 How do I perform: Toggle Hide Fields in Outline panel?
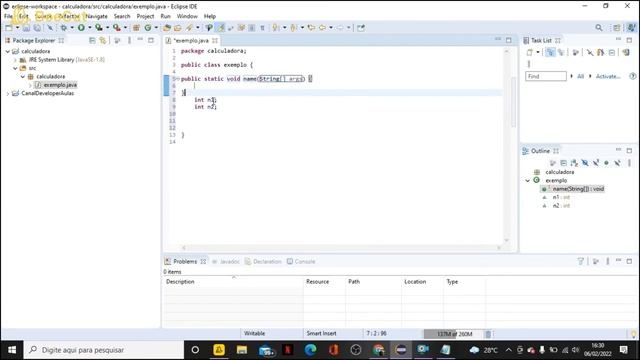tap(585, 163)
